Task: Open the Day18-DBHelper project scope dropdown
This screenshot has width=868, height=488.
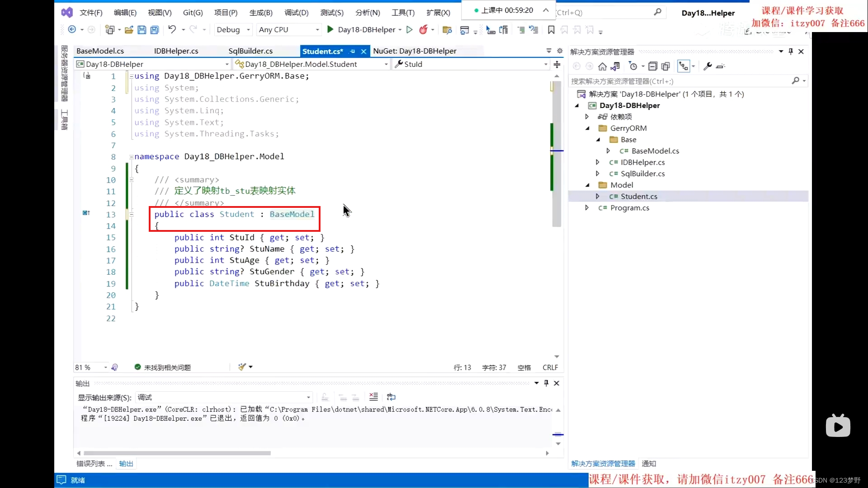Action: 153,64
